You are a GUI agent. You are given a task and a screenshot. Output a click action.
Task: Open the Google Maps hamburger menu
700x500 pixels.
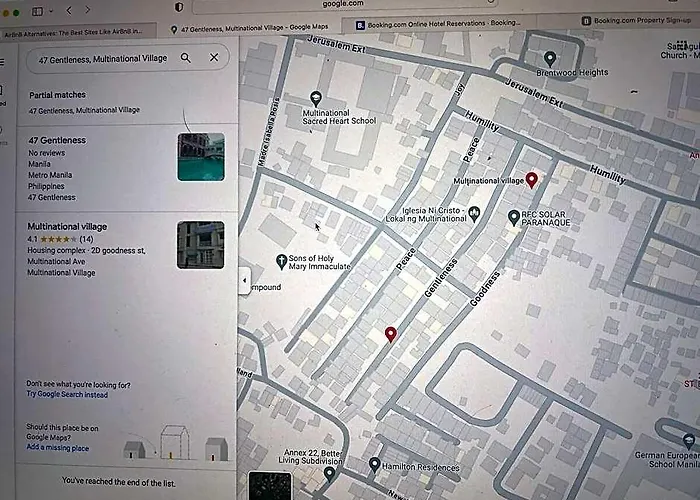coord(2,62)
